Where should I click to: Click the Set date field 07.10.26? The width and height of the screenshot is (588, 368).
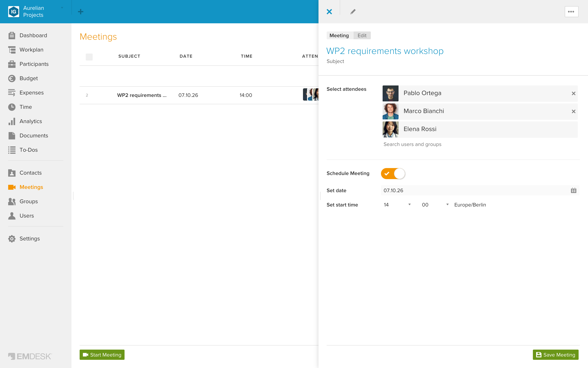480,191
